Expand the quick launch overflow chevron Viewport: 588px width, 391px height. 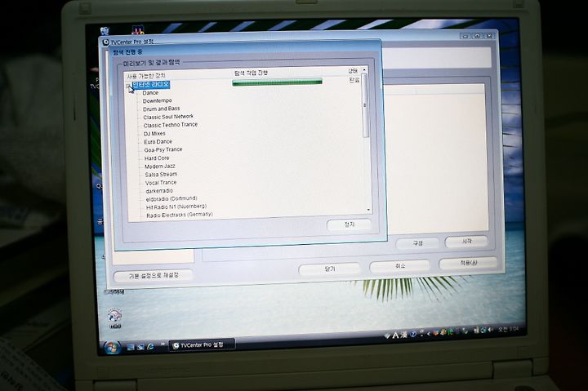pos(163,344)
